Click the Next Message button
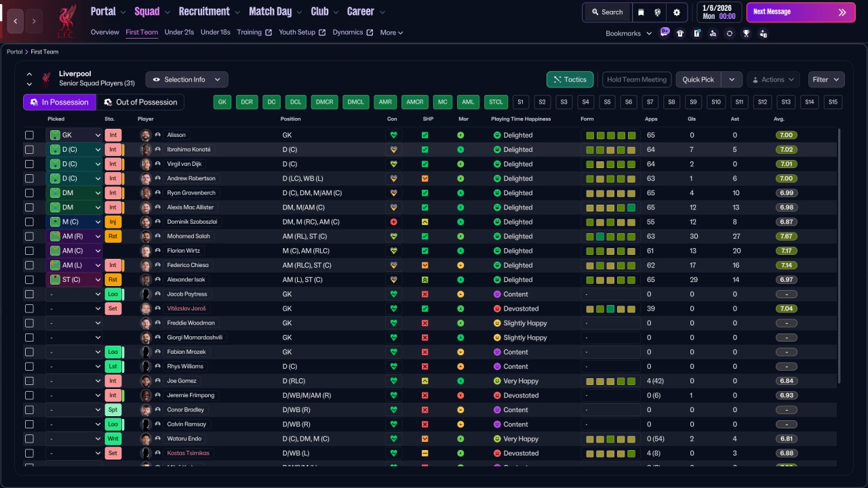868x488 pixels. tap(801, 12)
